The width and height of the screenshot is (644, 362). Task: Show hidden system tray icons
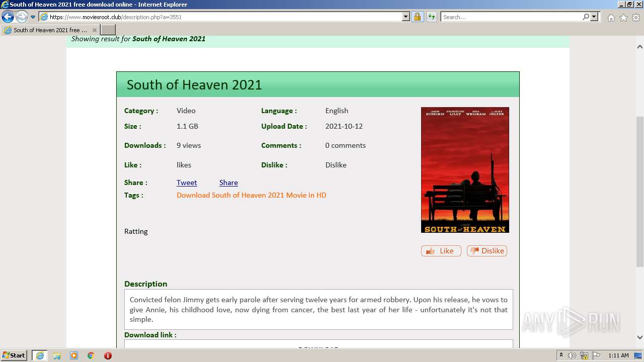[561, 355]
